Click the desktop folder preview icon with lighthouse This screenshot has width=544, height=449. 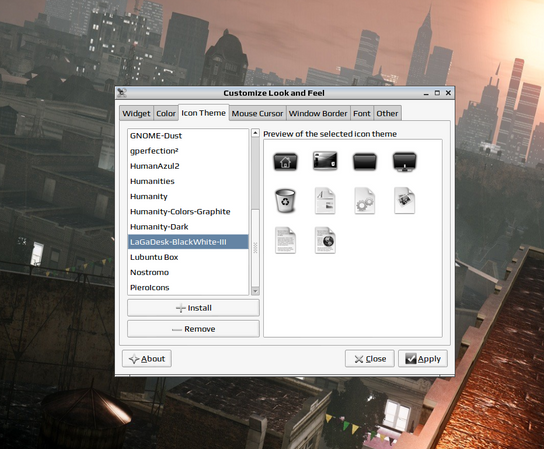325,161
